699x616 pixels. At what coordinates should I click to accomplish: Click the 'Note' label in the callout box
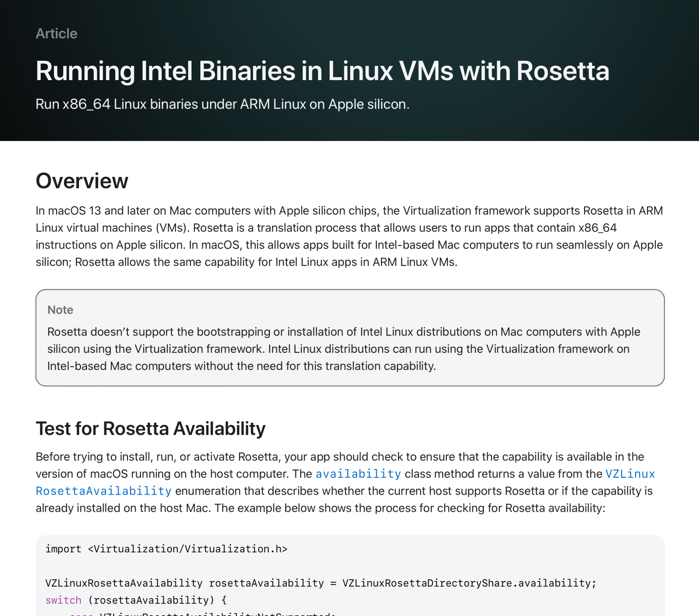[60, 310]
